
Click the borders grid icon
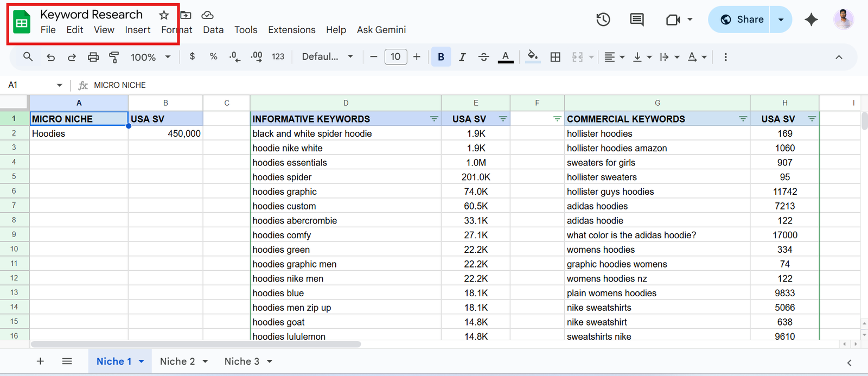pos(555,57)
